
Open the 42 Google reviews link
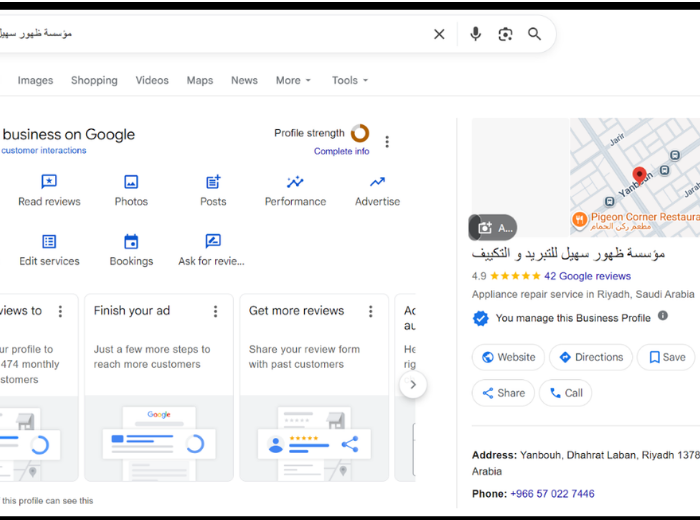click(587, 276)
